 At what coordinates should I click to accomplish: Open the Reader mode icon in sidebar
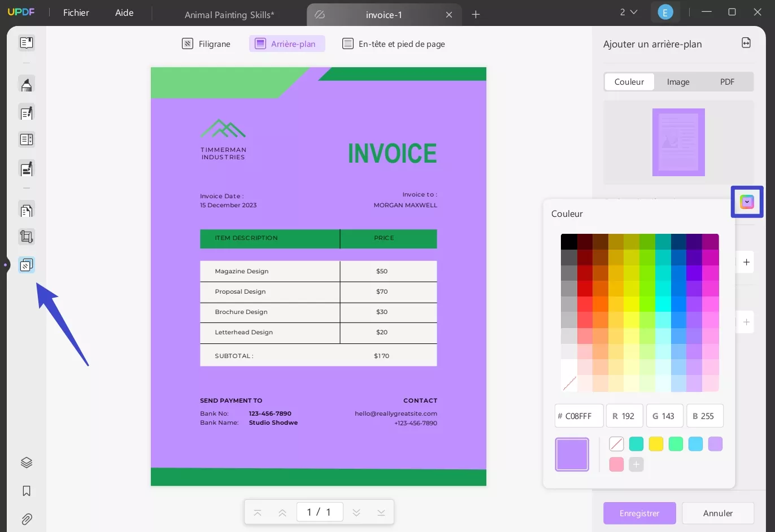point(27,43)
